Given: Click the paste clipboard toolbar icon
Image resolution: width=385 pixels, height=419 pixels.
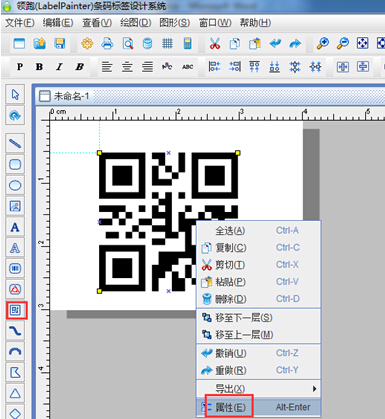Looking at the screenshot, I should (x=255, y=44).
